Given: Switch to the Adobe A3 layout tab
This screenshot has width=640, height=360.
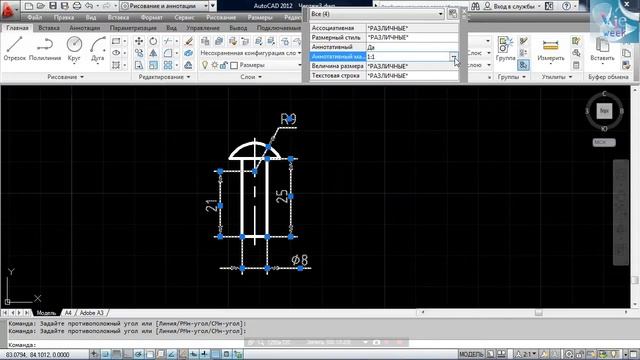Looking at the screenshot, I should tap(91, 313).
